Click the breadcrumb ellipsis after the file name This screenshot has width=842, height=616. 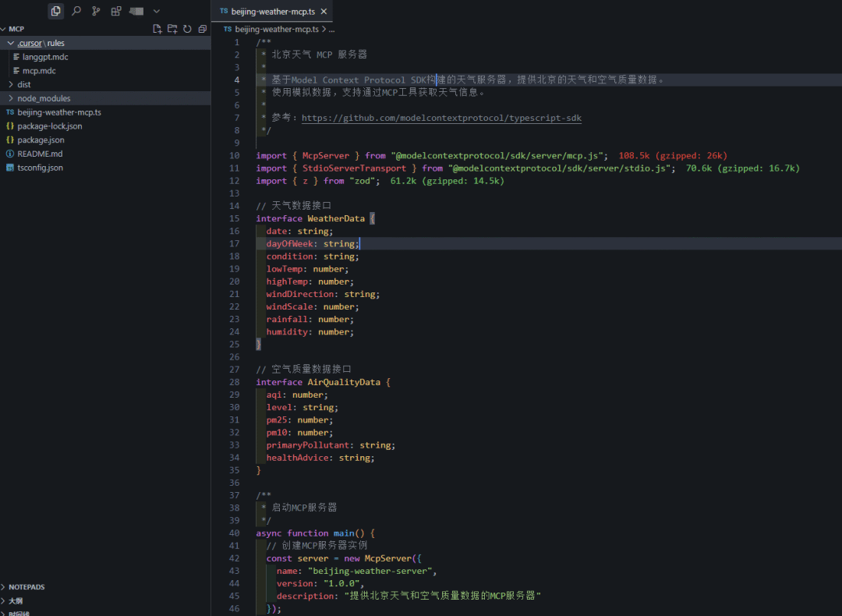pyautogui.click(x=332, y=30)
